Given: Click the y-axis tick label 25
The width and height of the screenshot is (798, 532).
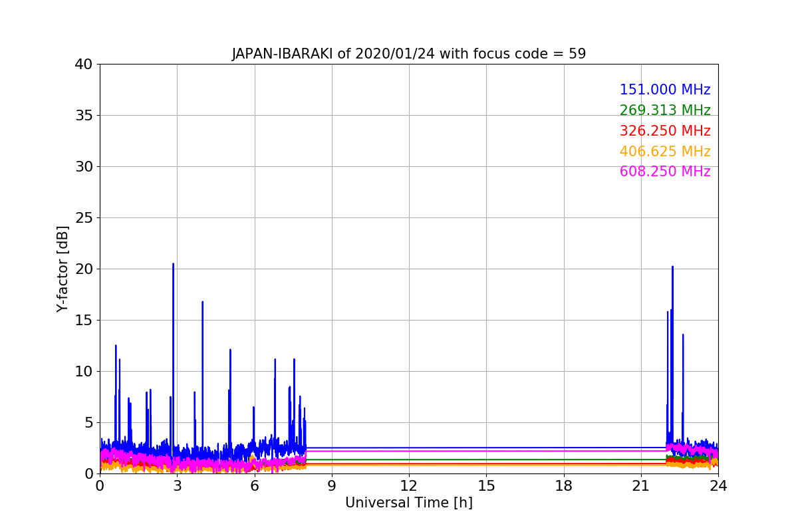Looking at the screenshot, I should (83, 218).
